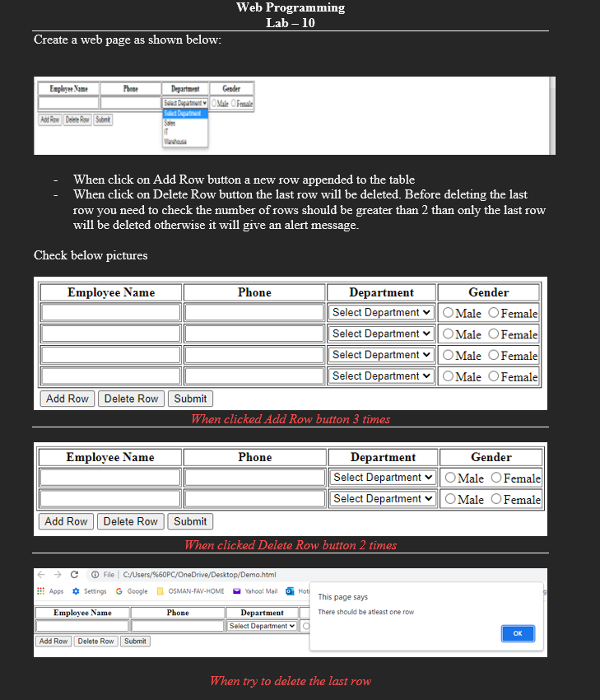Select Female in the second row of the two-row table
Viewport: 600px width, 700px height.
coord(496,499)
